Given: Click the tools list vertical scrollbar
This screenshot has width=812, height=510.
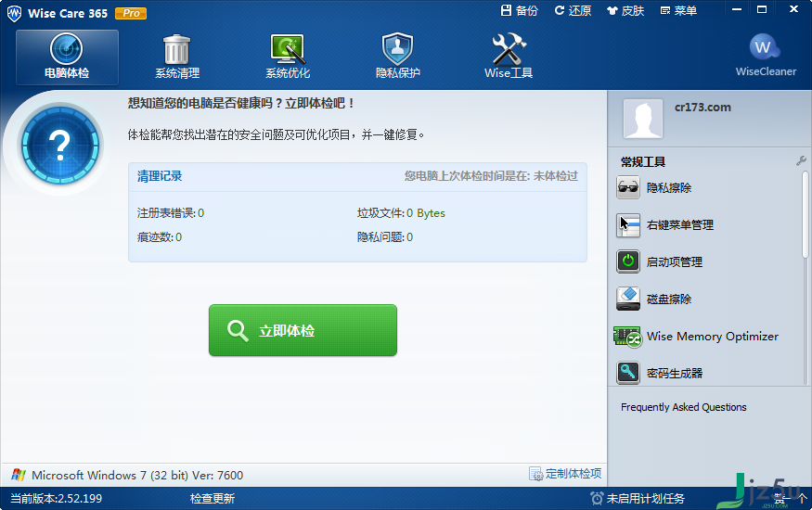Looking at the screenshot, I should pos(806,214).
